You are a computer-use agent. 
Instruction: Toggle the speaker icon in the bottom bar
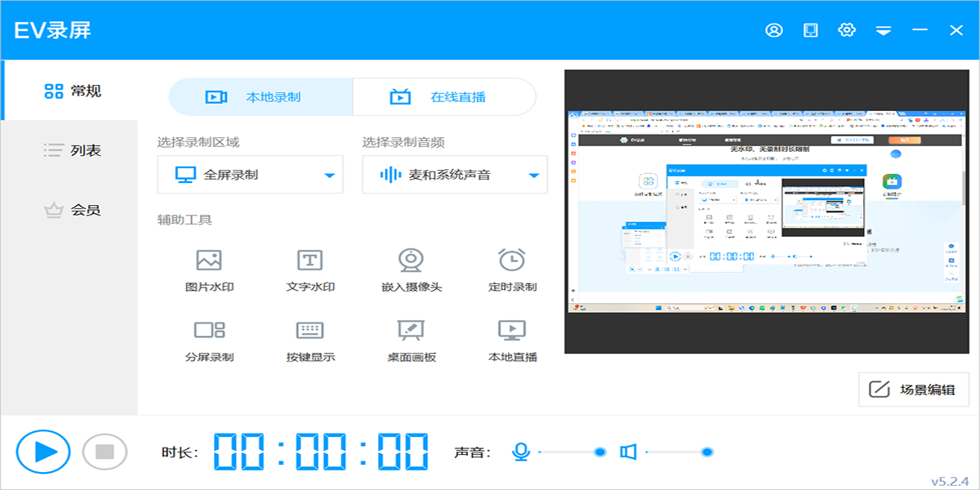tap(627, 452)
